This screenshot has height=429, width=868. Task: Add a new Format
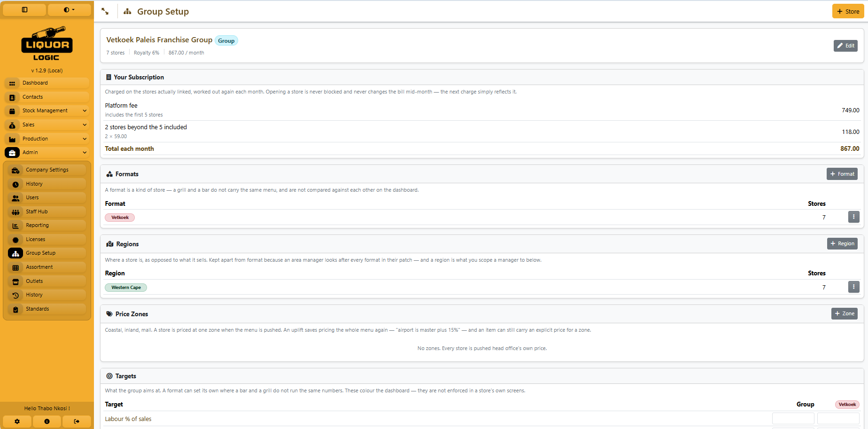point(842,174)
